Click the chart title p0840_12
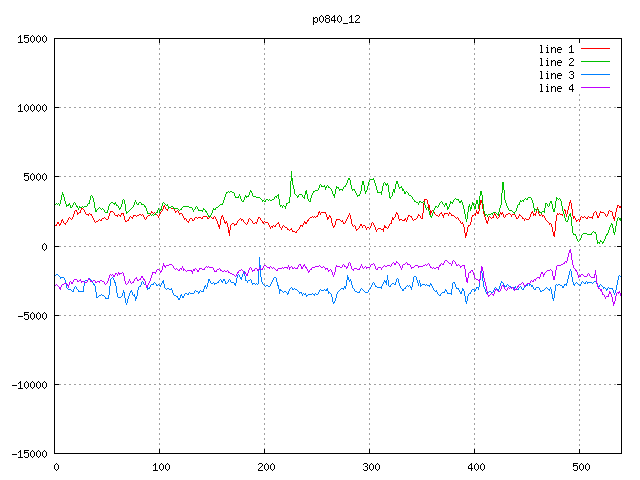This screenshot has width=640, height=480. (x=337, y=19)
